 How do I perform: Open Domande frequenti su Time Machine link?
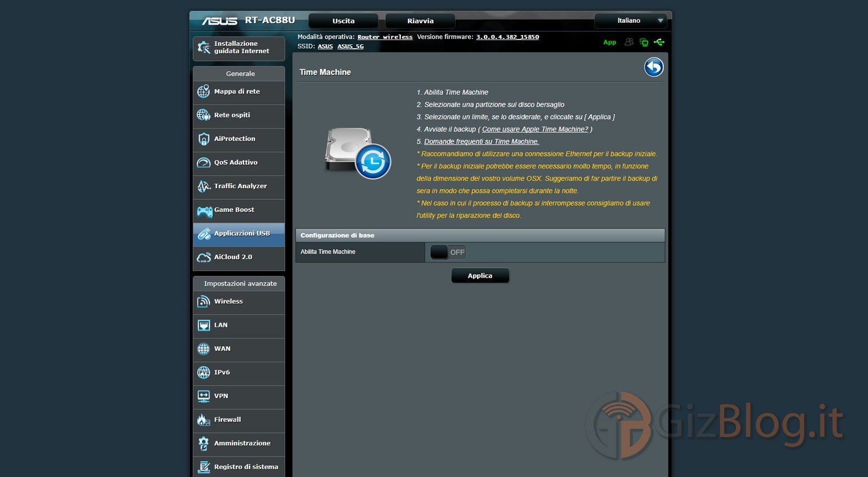482,141
